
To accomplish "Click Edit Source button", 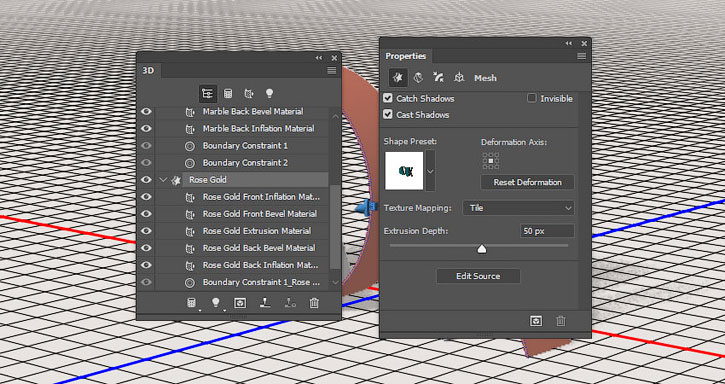I will pos(478,276).
